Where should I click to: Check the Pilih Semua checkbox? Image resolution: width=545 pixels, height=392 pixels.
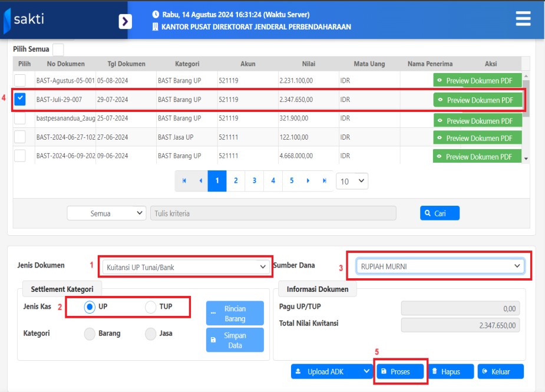click(x=58, y=50)
